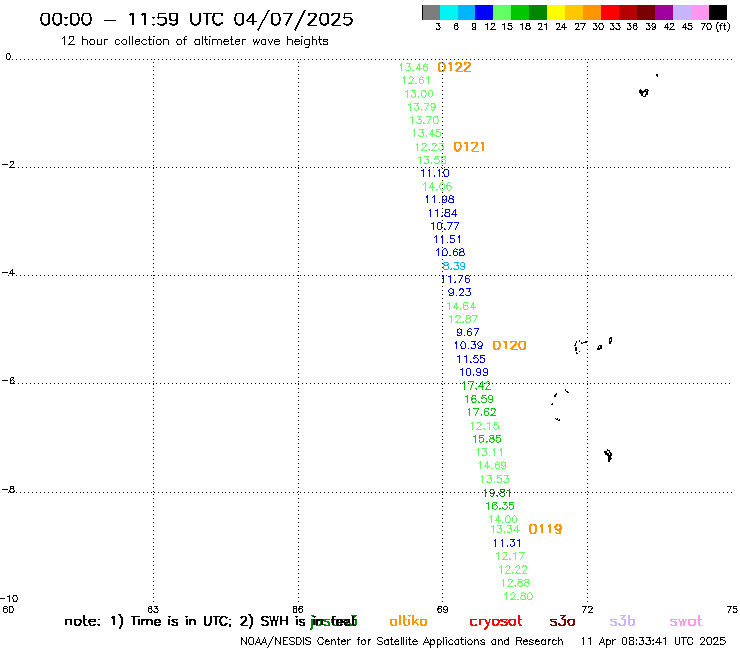Click the blue reading 10.77
The height and width of the screenshot is (650, 740).
pos(445,226)
